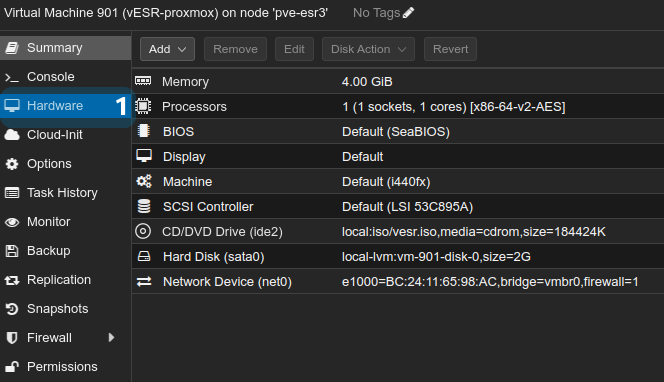
Task: Click the Processors CPU chip icon
Action: pos(143,106)
